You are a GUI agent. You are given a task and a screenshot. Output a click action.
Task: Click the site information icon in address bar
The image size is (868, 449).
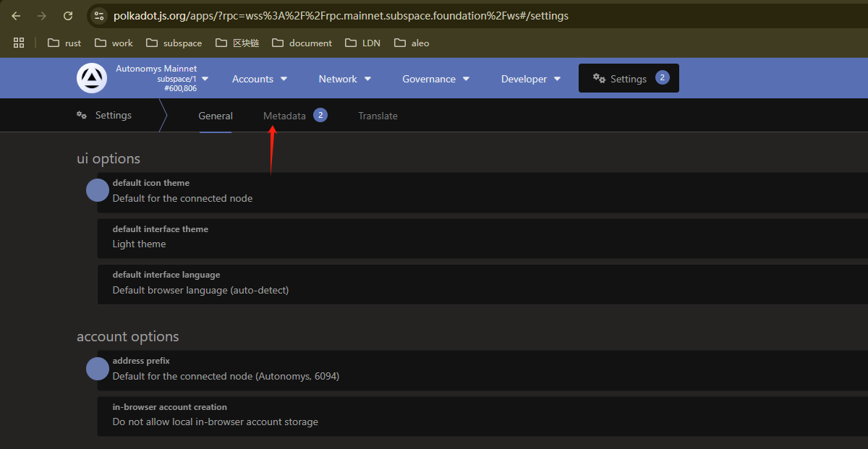tap(100, 16)
